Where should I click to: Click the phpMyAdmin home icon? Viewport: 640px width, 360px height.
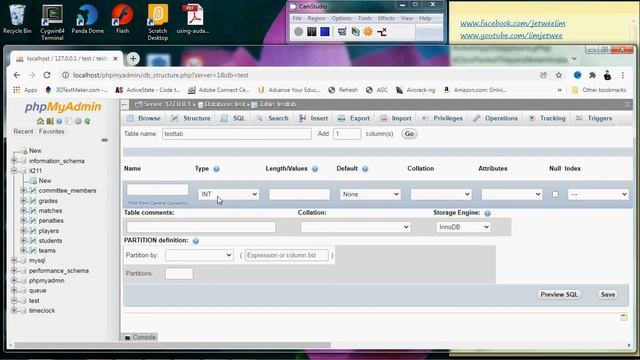point(40,121)
